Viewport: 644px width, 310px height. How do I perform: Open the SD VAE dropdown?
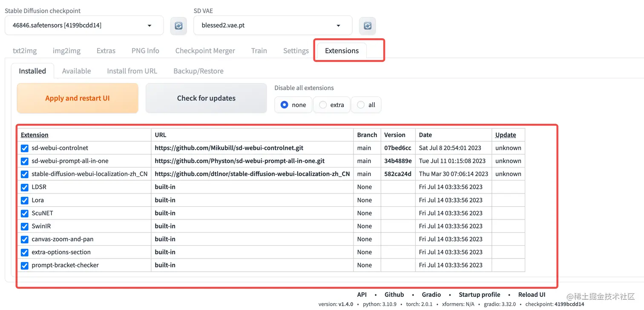273,26
